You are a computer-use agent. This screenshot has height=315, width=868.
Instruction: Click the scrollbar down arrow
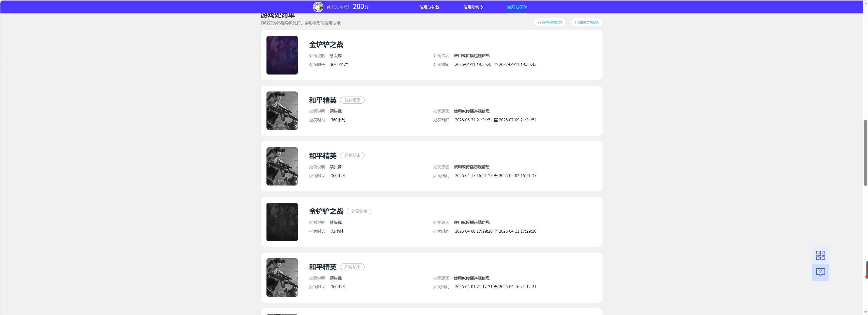[x=865, y=312]
